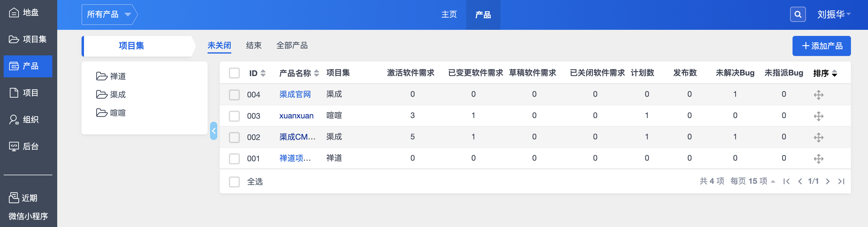Click the 共 4 项 total count

coord(712,181)
